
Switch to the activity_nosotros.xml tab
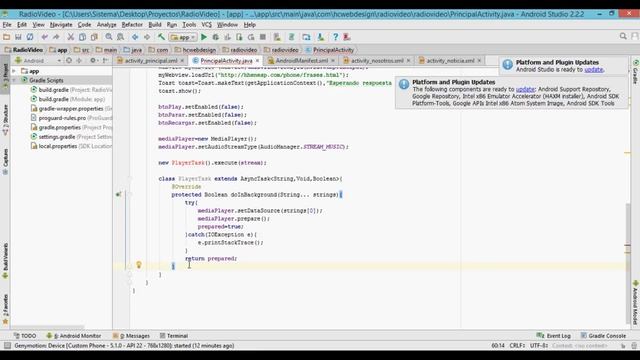[x=377, y=61]
